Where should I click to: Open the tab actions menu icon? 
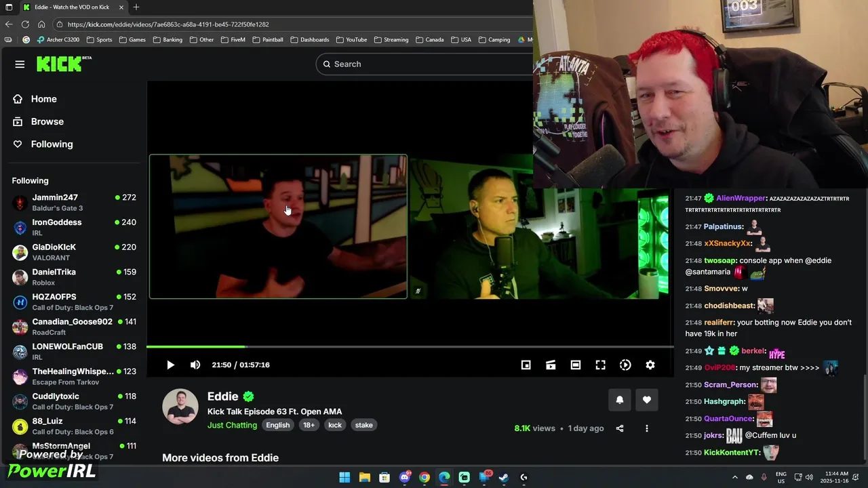[x=9, y=7]
